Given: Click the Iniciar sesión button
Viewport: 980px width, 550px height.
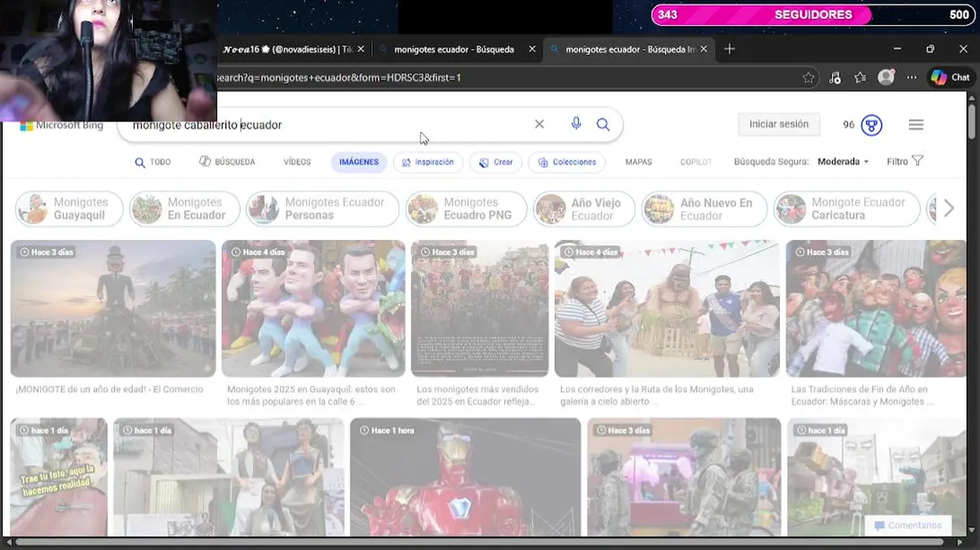Looking at the screenshot, I should click(779, 124).
